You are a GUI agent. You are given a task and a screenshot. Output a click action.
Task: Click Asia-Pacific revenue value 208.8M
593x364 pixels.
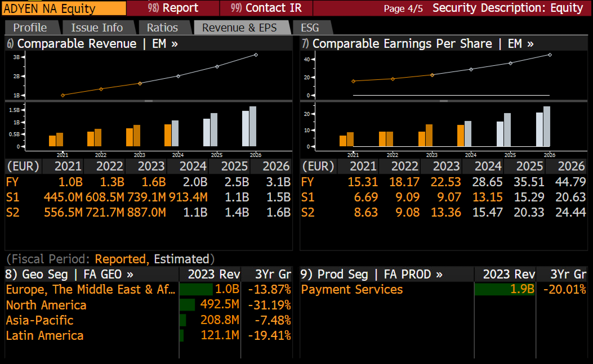(x=220, y=320)
